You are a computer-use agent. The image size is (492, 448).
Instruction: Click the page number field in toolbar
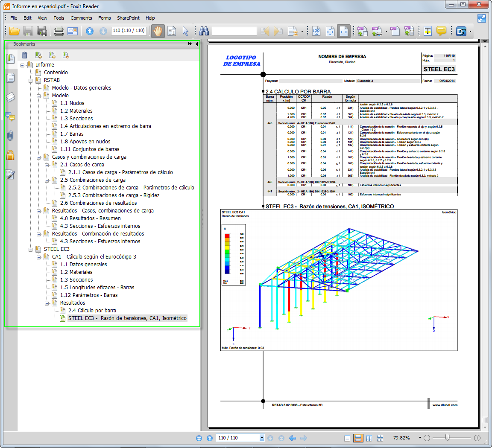pyautogui.click(x=129, y=31)
